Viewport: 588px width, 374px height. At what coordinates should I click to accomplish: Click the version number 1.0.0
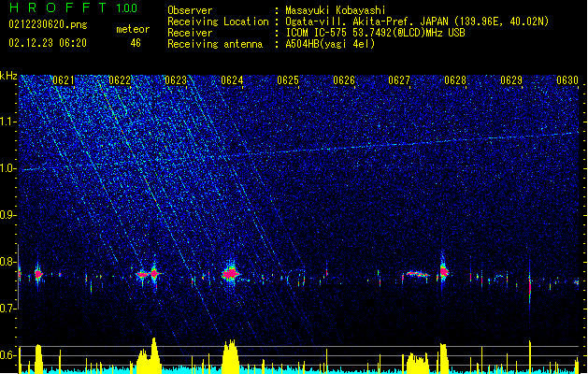(127, 8)
